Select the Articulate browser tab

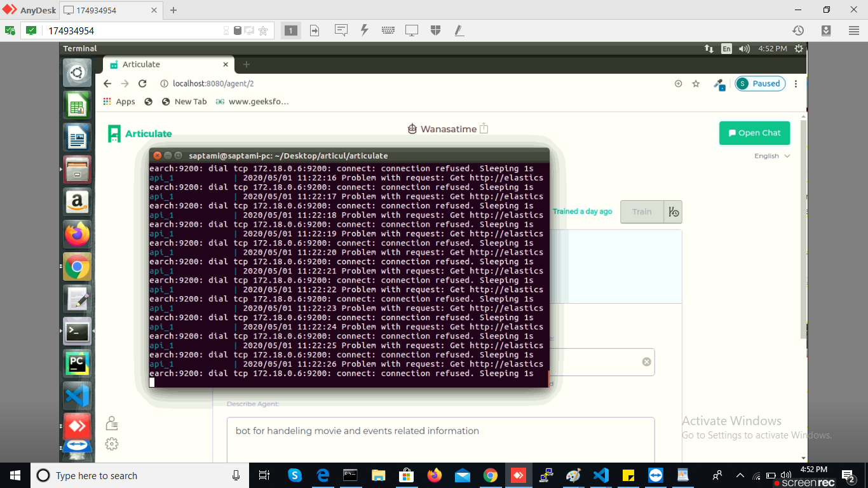pyautogui.click(x=168, y=64)
